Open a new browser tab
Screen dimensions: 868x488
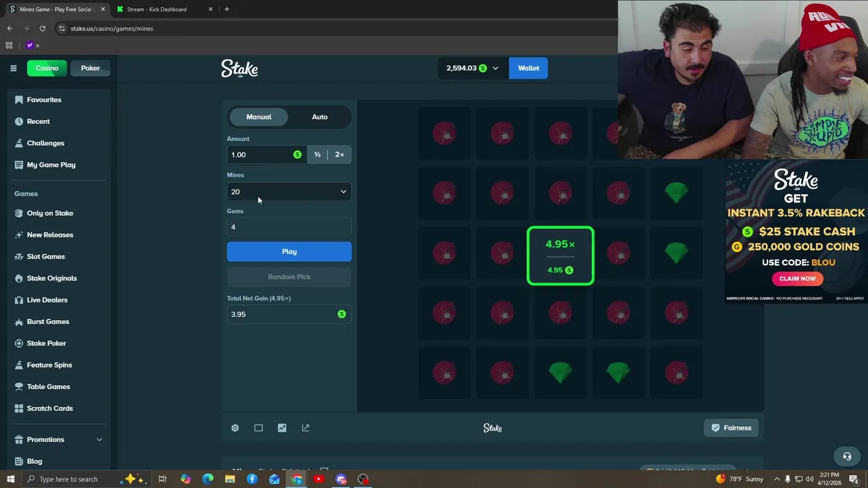pyautogui.click(x=226, y=9)
